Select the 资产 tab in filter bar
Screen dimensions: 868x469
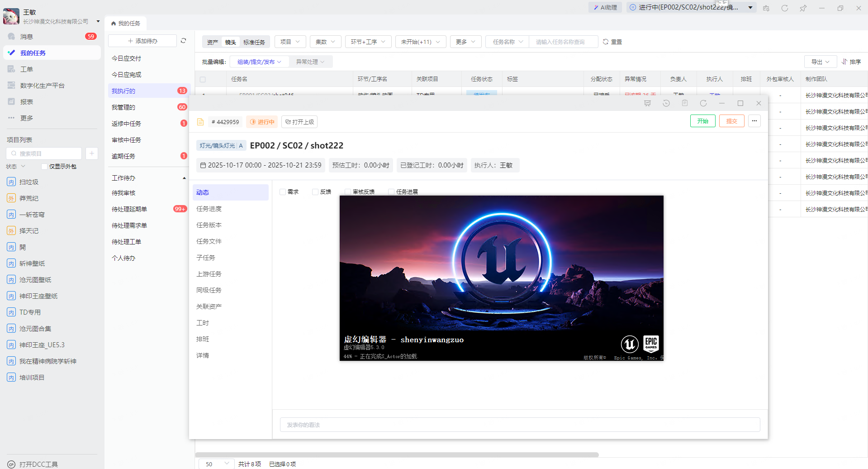click(213, 42)
